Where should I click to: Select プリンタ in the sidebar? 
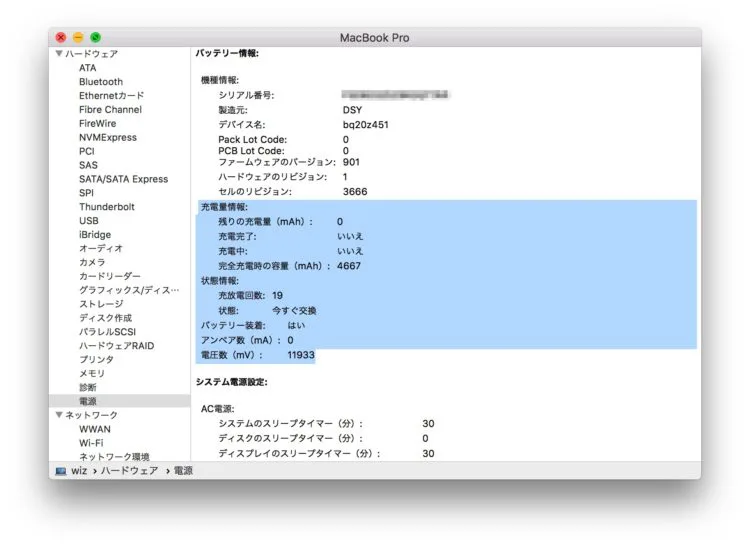click(x=96, y=359)
